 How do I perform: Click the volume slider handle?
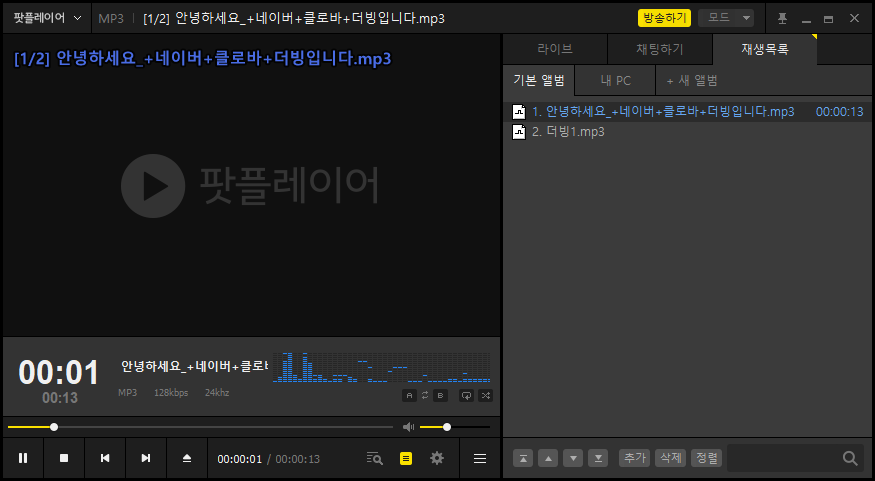[447, 427]
